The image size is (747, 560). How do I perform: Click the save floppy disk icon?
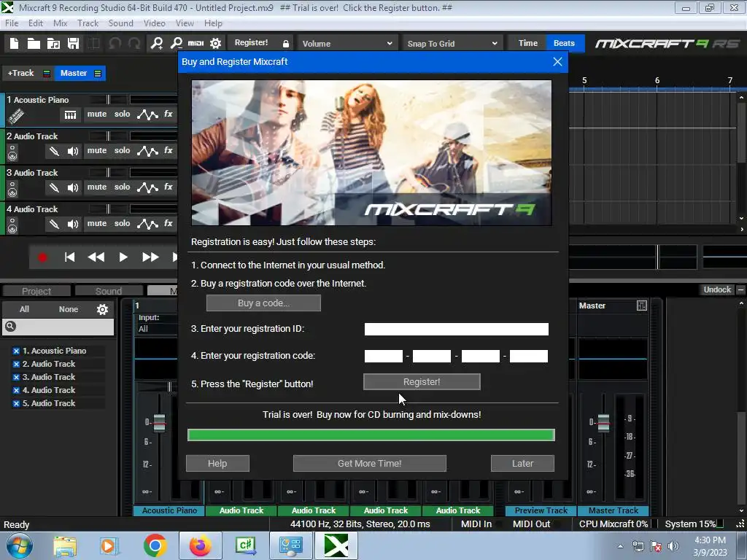click(x=74, y=44)
